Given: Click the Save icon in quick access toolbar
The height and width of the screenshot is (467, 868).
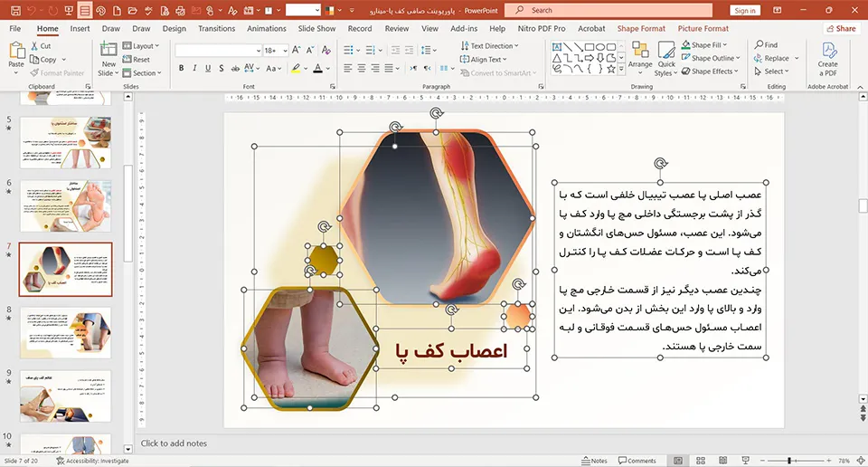Looking at the screenshot, I should tap(15, 11).
